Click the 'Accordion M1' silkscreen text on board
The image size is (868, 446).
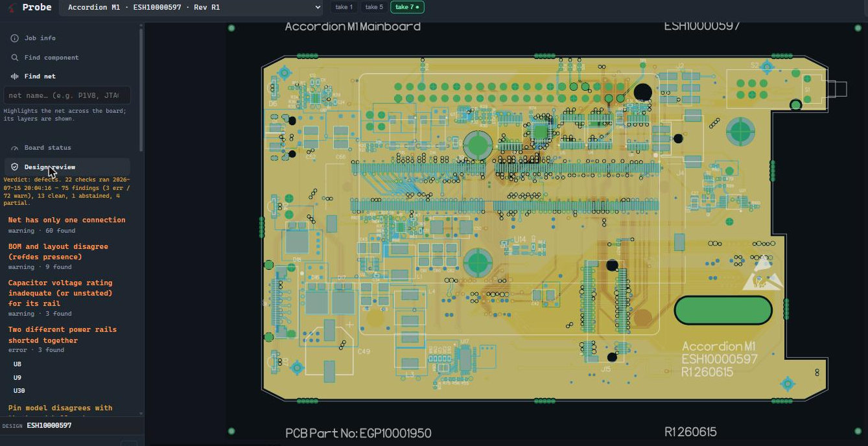tap(718, 346)
